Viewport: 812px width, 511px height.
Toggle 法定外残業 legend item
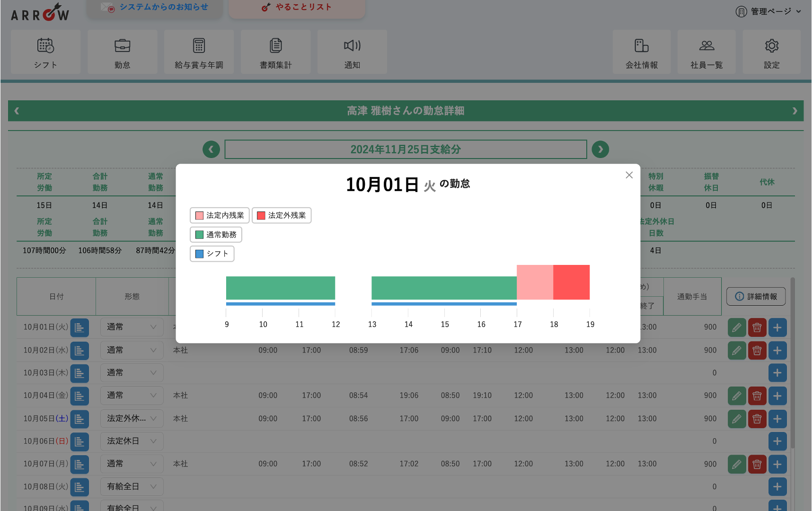(x=282, y=215)
